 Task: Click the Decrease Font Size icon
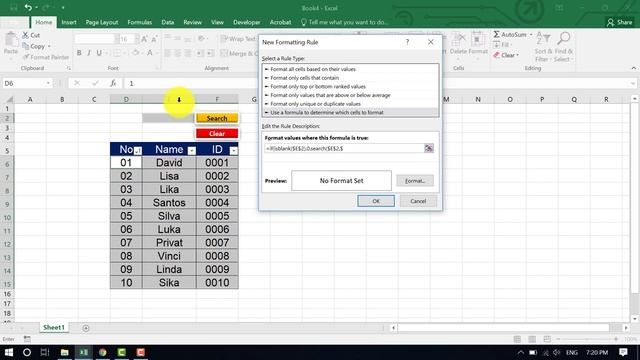click(x=154, y=39)
